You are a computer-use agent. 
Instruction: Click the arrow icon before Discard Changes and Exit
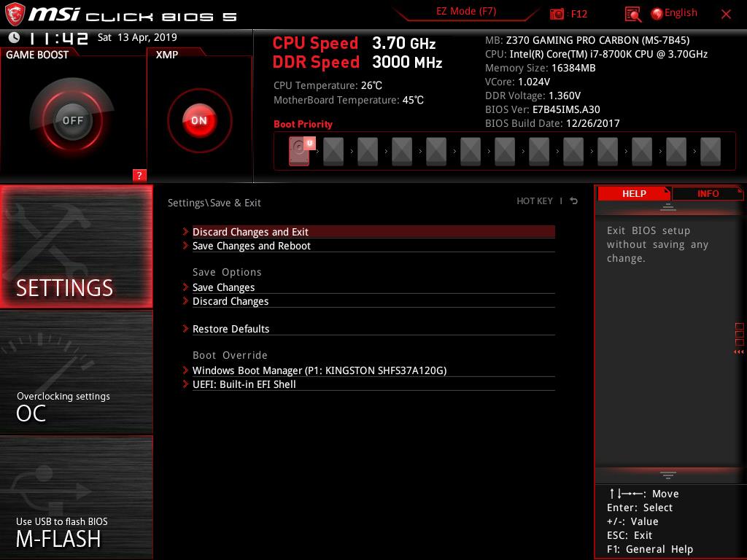pyautogui.click(x=185, y=231)
